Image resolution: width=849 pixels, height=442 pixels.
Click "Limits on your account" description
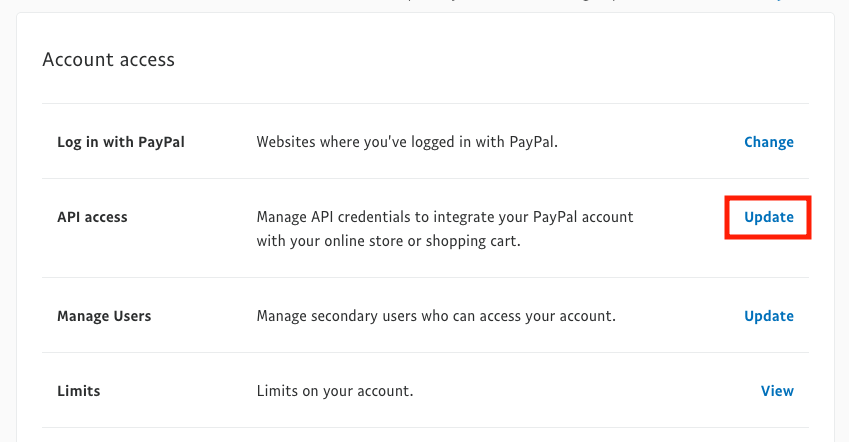click(x=334, y=391)
